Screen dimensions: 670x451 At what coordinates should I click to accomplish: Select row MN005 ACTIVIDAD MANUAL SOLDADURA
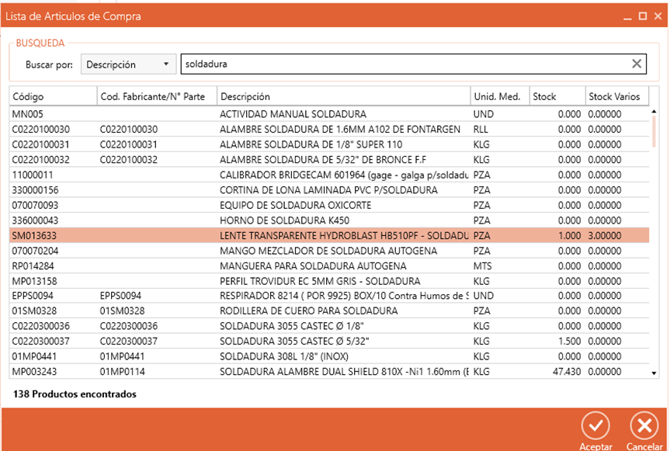click(329, 114)
